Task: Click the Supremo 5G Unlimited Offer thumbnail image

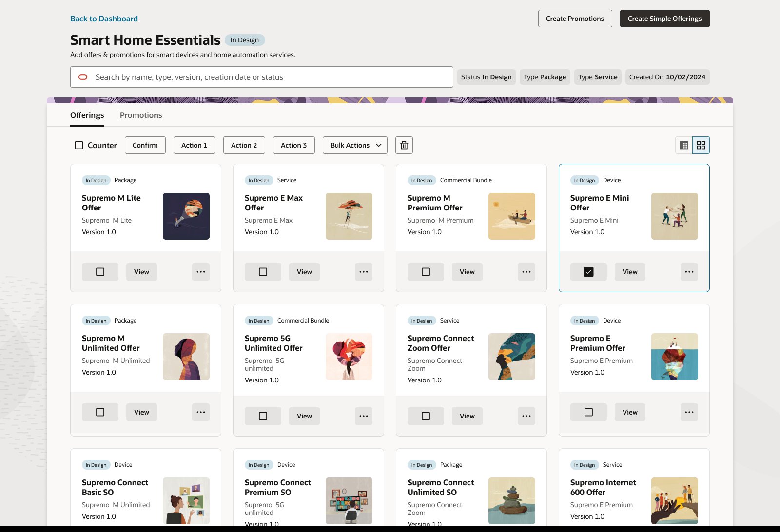Action: point(349,357)
